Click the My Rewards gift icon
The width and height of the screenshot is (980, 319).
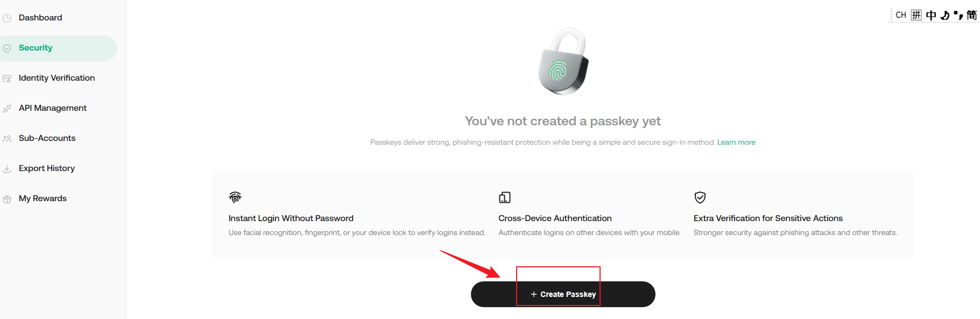tap(7, 199)
